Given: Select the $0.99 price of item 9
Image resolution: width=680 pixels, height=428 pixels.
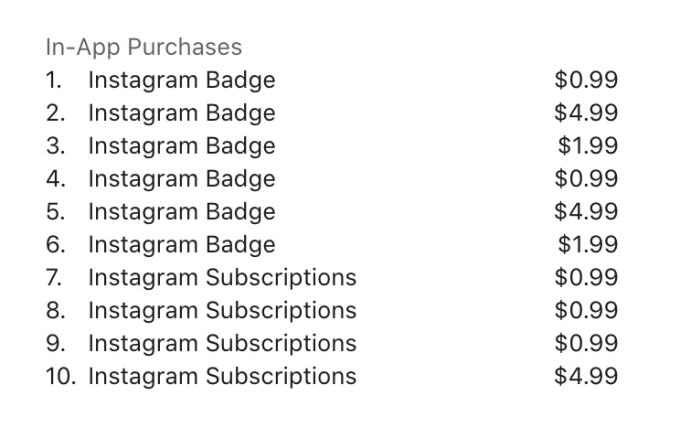Looking at the screenshot, I should 586,344.
